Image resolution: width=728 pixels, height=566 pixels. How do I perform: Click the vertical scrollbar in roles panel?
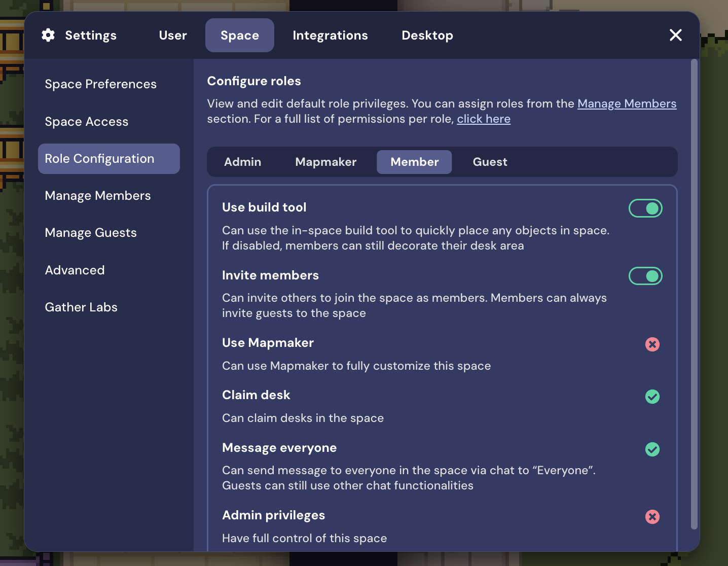694,294
